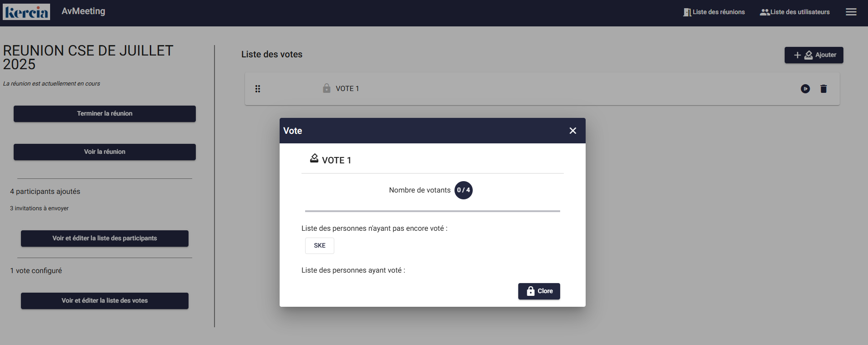Click the 0/4 voters count badge

463,190
